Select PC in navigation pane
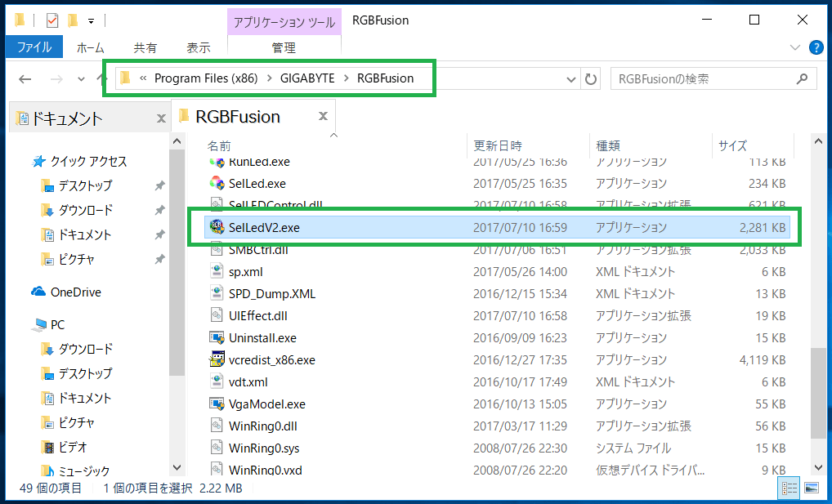Screen dimensions: 832x504 tap(57, 324)
